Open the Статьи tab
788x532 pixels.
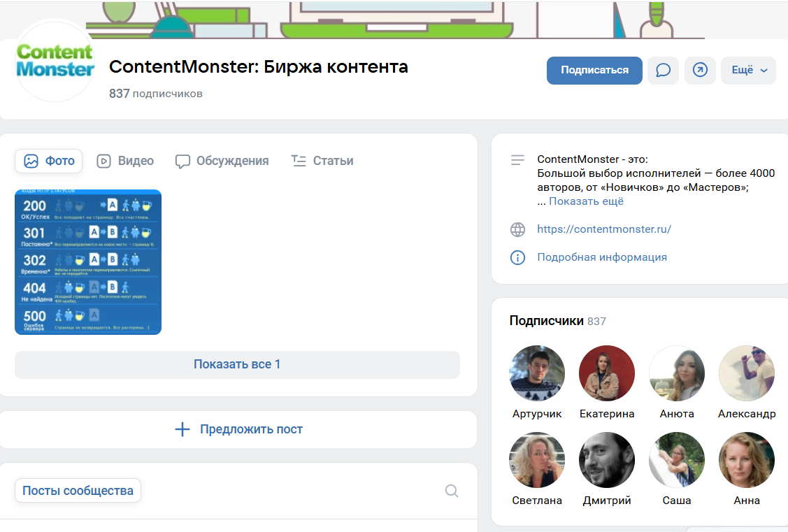click(322, 161)
